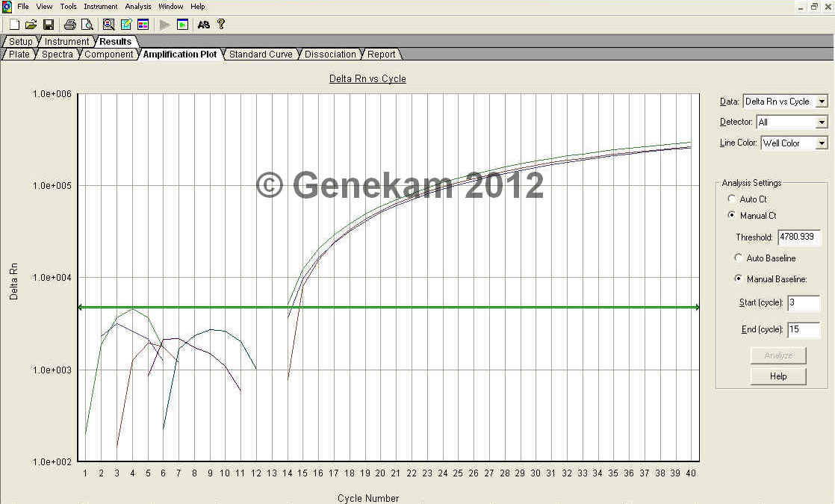This screenshot has height=504, width=835.
Task: Open the Instrument menu
Action: [x=101, y=7]
